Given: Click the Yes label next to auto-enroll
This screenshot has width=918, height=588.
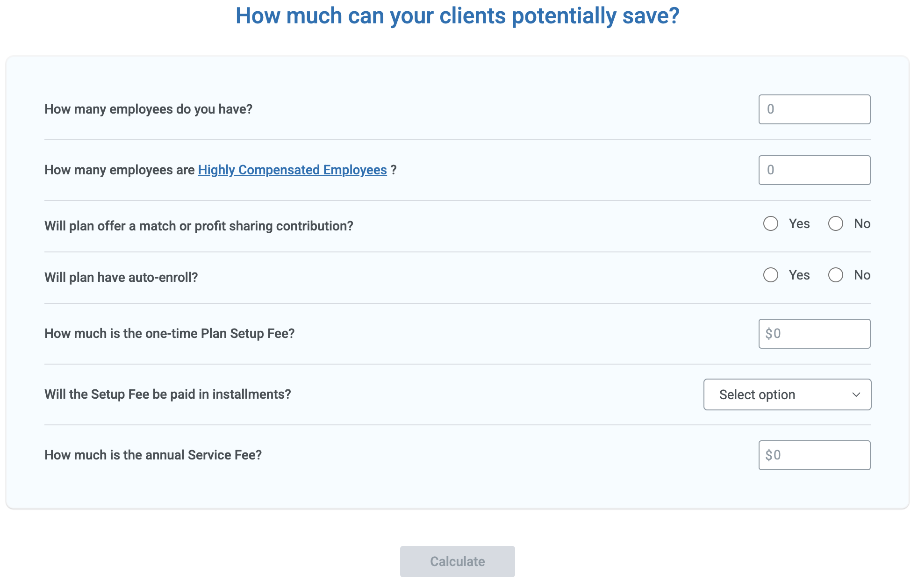Looking at the screenshot, I should [798, 275].
